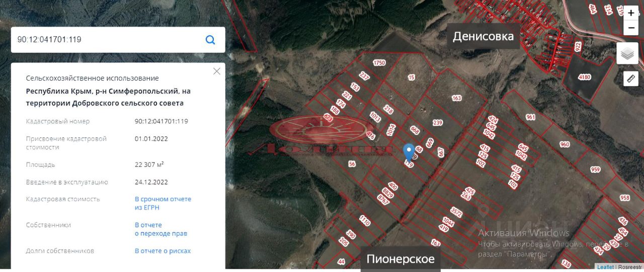
Task: Open the risks report link
Action: (163, 251)
